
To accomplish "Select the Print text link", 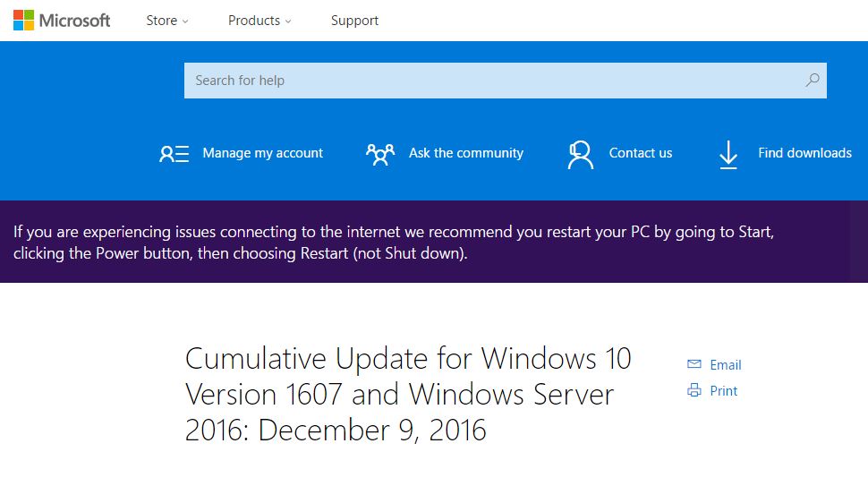I will tap(723, 391).
